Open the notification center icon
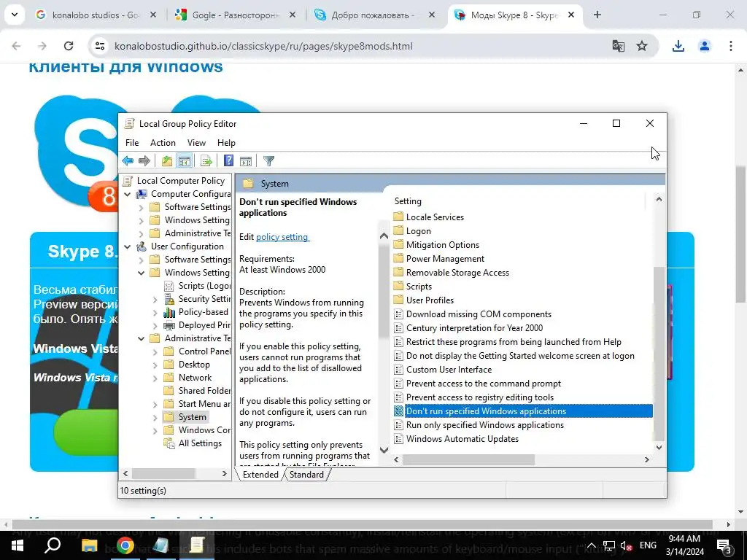The image size is (747, 560). coord(724,546)
